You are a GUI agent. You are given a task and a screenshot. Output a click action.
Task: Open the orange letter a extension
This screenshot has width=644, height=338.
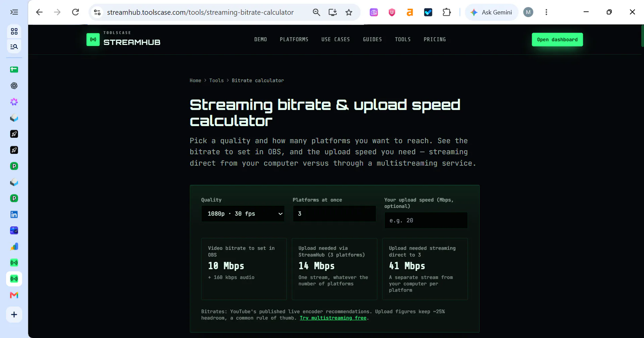click(x=410, y=12)
